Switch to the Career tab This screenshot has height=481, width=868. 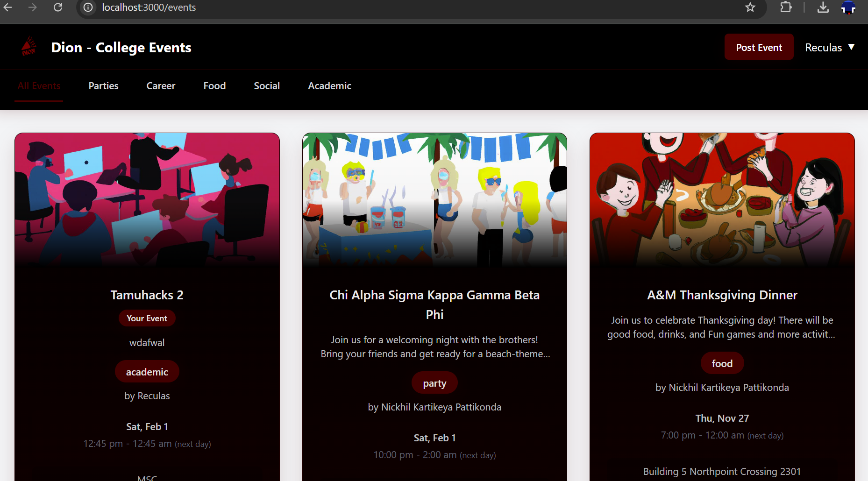161,86
